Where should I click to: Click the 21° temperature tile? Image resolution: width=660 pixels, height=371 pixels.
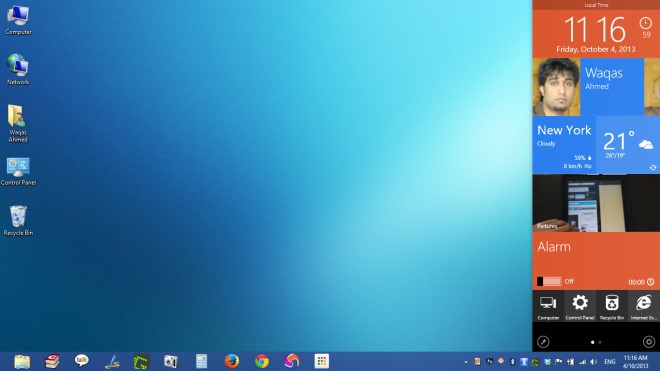pyautogui.click(x=628, y=144)
